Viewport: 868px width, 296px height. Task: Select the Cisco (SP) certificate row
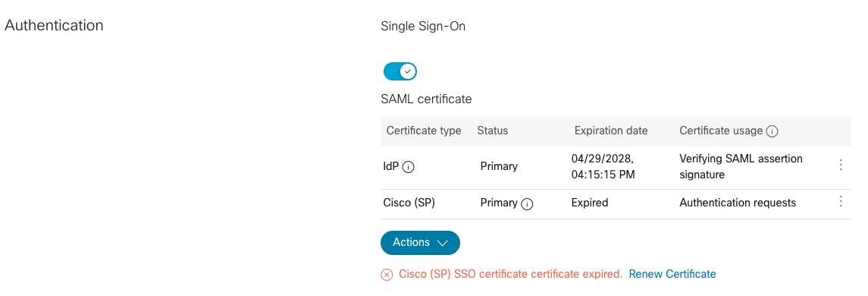click(x=616, y=203)
